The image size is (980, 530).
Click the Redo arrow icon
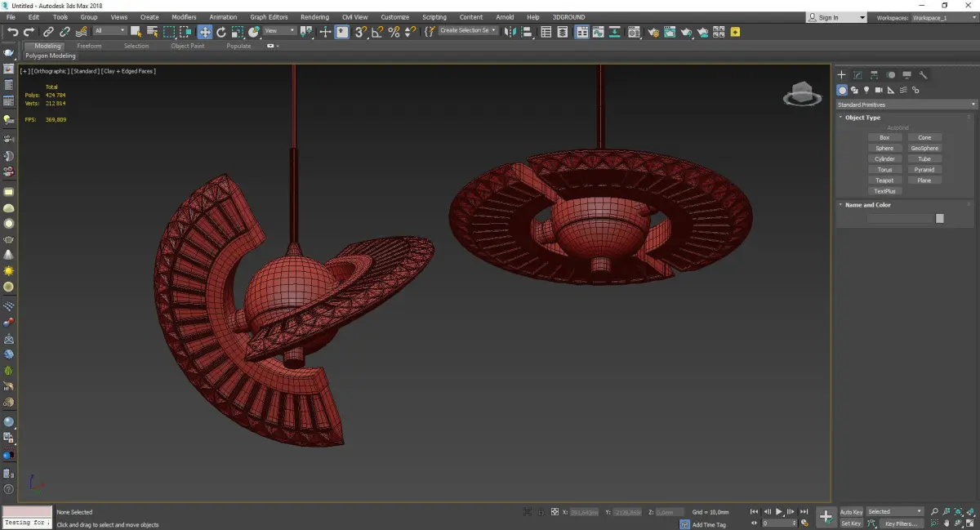tap(29, 32)
